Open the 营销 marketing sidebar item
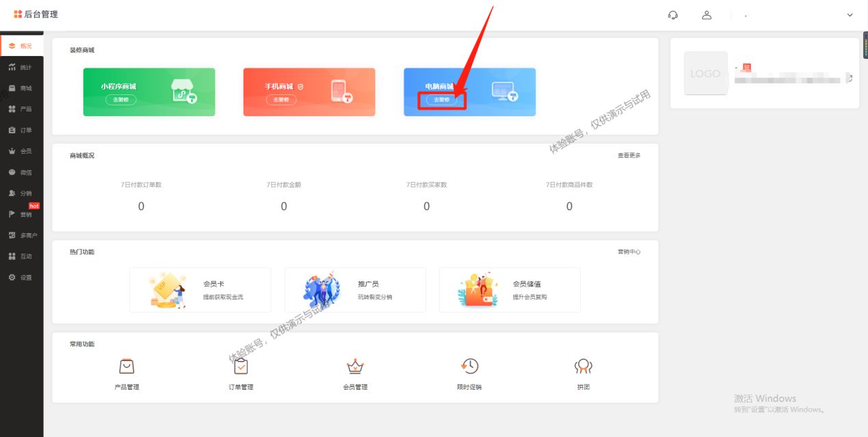 click(x=21, y=214)
